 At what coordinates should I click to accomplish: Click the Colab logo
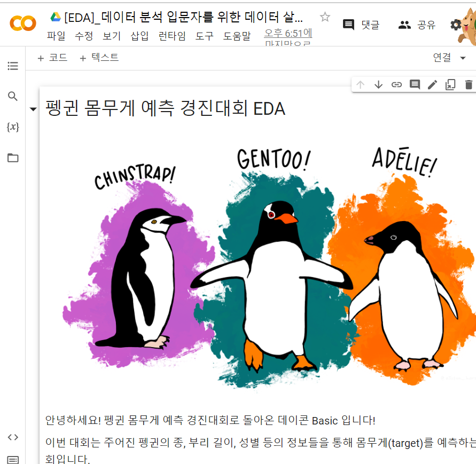click(23, 23)
